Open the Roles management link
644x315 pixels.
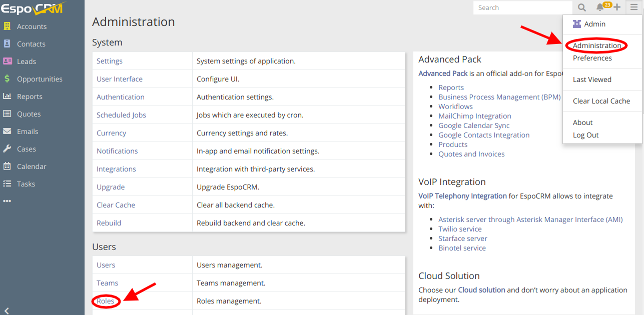pyautogui.click(x=106, y=301)
